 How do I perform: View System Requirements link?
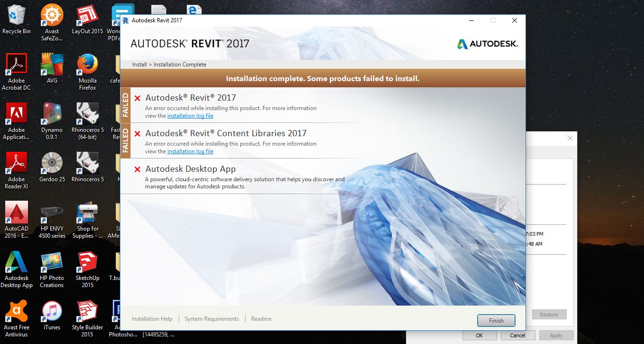212,319
